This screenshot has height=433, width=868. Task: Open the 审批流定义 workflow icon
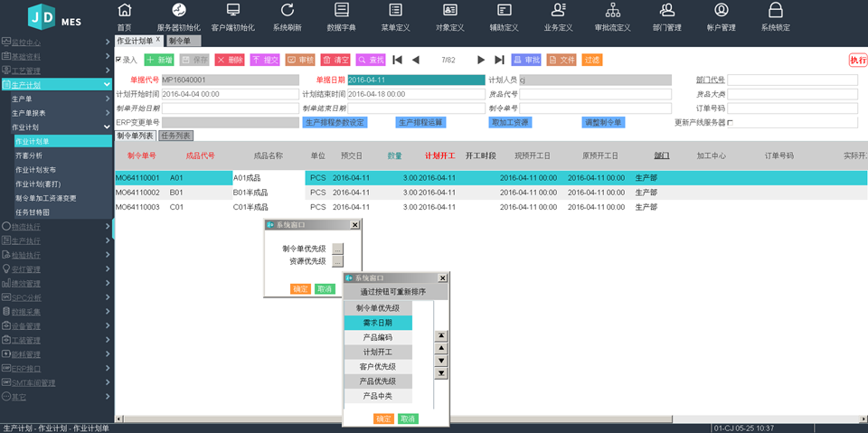(612, 15)
